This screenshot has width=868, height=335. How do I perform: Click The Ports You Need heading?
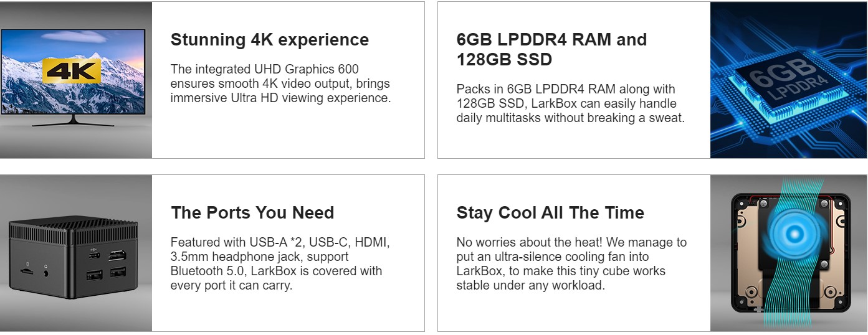(252, 213)
